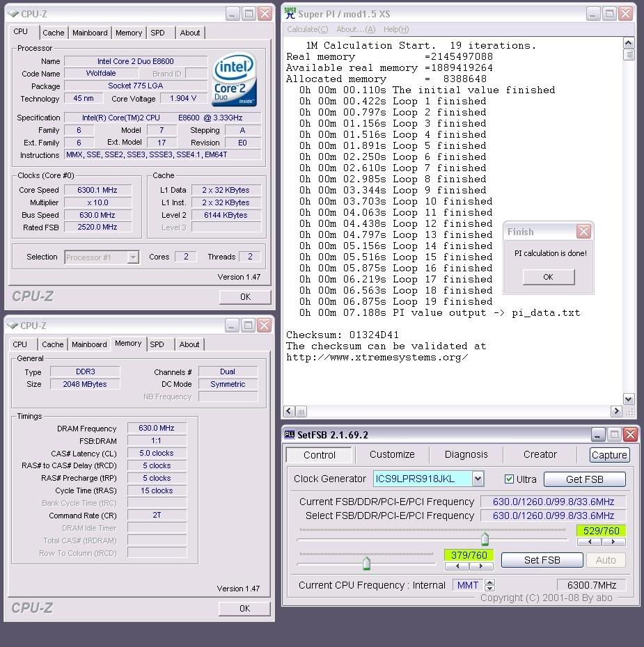Expand the Clock Generator ICS9LPRS918JKL dropdown
The image size is (644, 647).
478,479
